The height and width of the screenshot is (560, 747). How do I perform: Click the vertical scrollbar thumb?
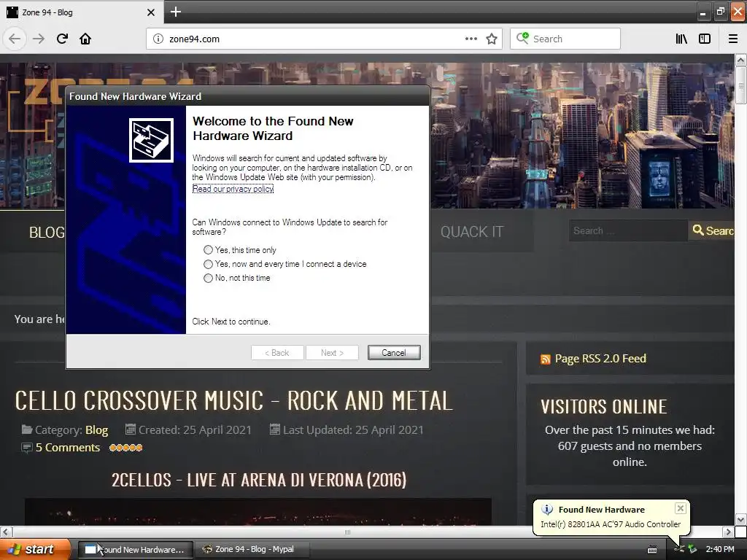[740, 86]
